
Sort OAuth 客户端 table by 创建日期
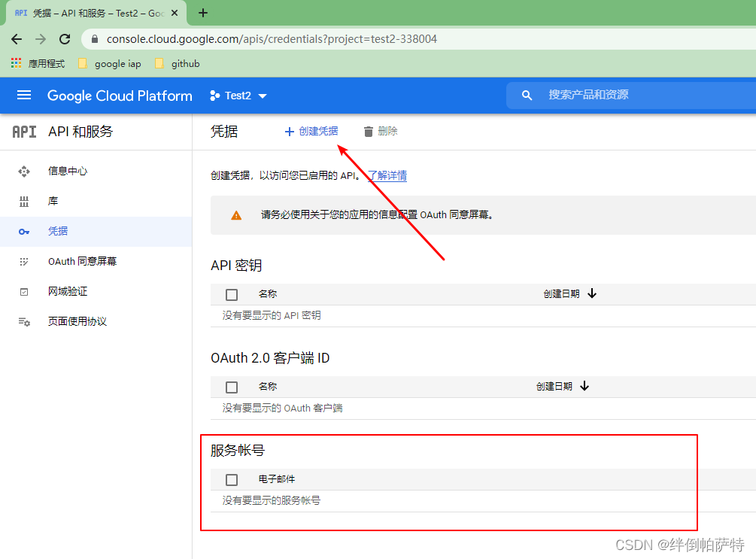[x=554, y=386]
